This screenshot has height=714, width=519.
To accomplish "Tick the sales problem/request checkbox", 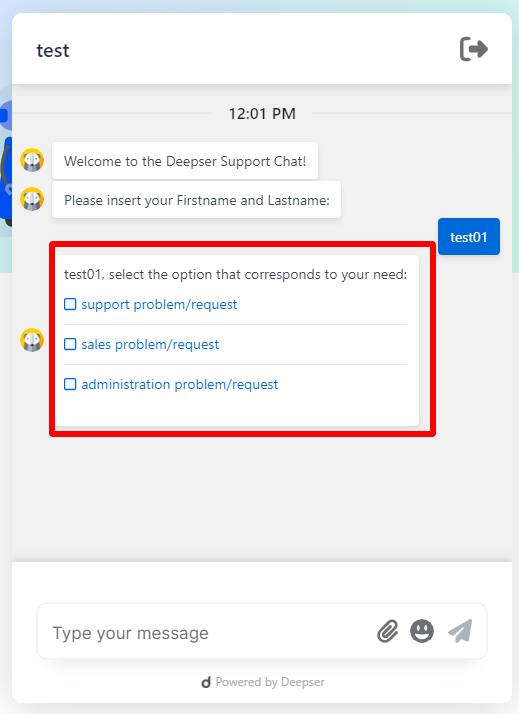I will (x=70, y=344).
